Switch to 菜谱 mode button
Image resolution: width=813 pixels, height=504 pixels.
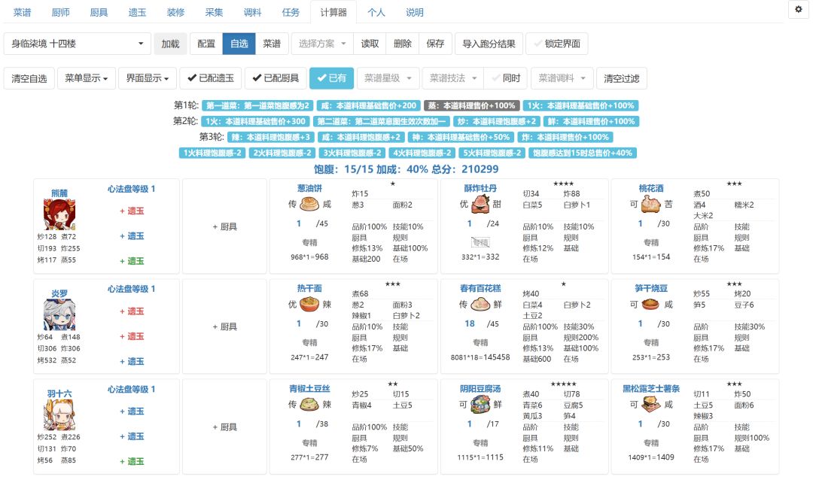pos(272,44)
